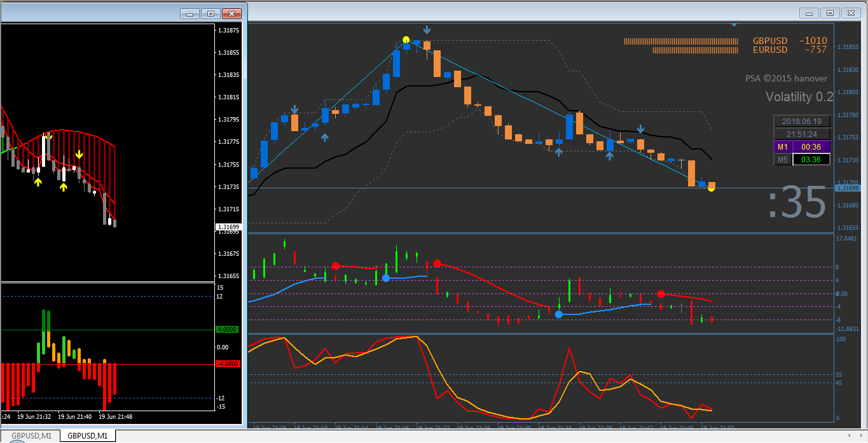The width and height of the screenshot is (868, 443).
Task: Click the 19 Jun 21:32 time label
Action: [x=35, y=417]
